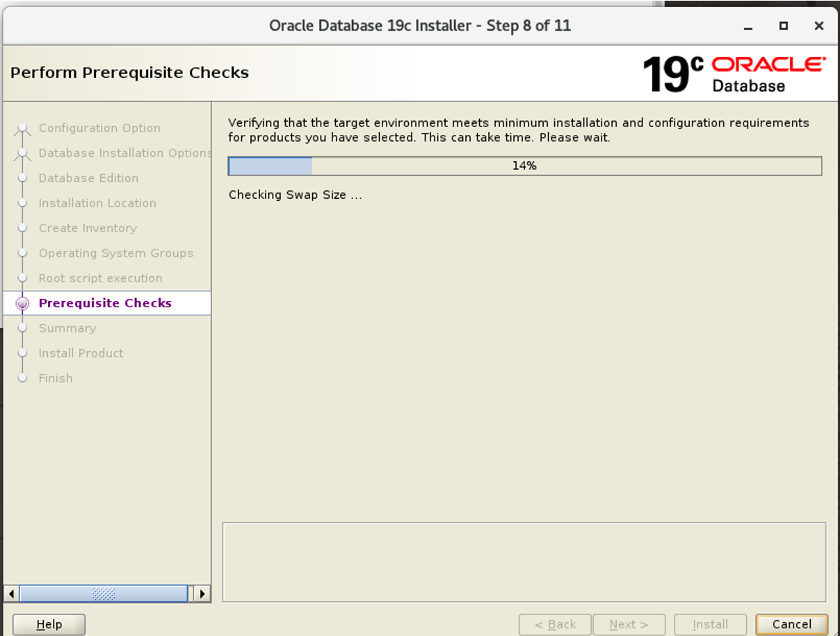This screenshot has height=636, width=840.
Task: Select the Summary step
Action: [x=67, y=328]
